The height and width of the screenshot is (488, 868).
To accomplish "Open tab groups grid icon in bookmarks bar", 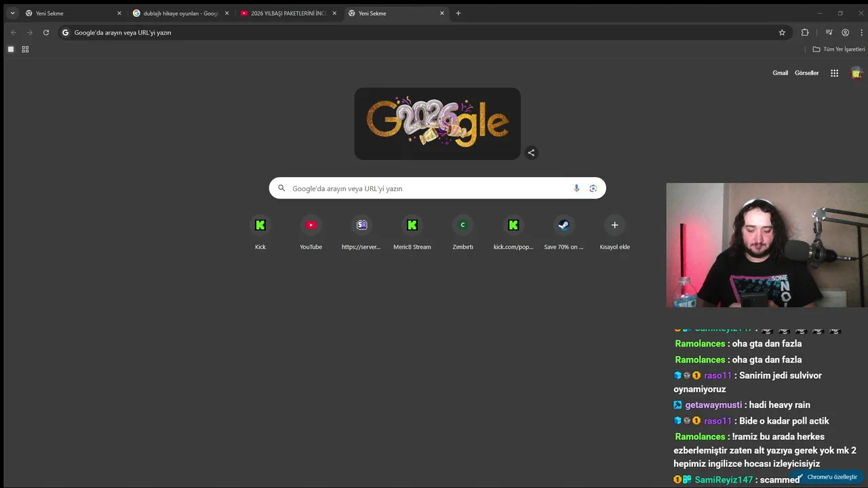I will click(25, 49).
